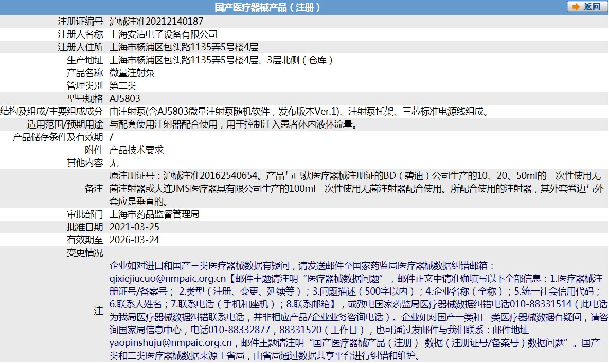This screenshot has width=609, height=364.
Task: Click the 管理类别 label
Action: click(85, 85)
